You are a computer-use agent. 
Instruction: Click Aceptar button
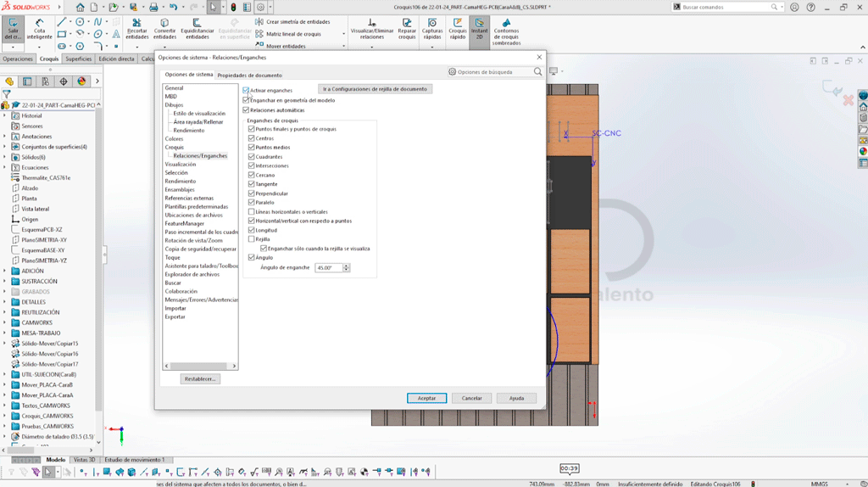(427, 399)
